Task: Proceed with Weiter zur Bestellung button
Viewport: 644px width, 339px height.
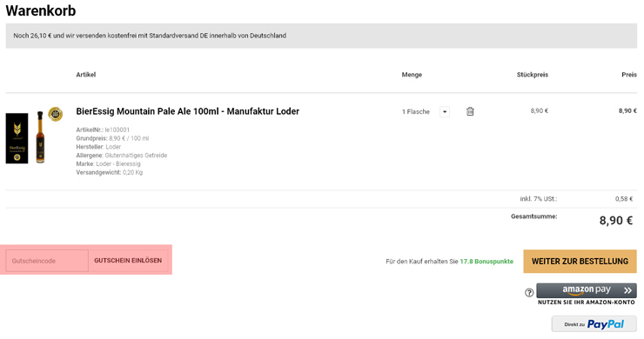Action: click(580, 261)
